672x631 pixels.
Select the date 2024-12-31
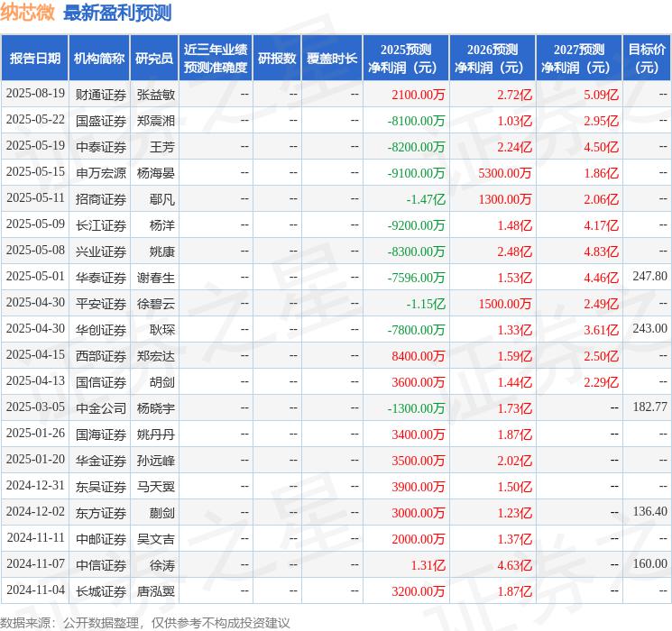(35, 485)
